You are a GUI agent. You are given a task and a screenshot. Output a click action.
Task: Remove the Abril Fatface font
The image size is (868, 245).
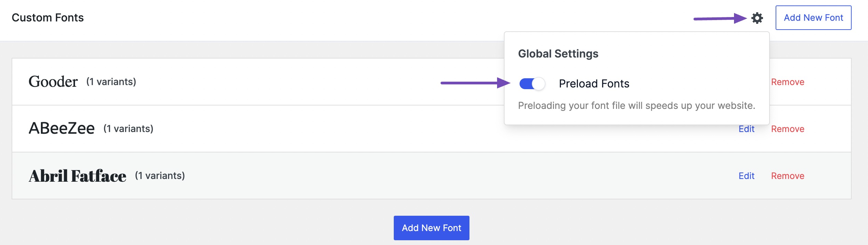pos(788,176)
